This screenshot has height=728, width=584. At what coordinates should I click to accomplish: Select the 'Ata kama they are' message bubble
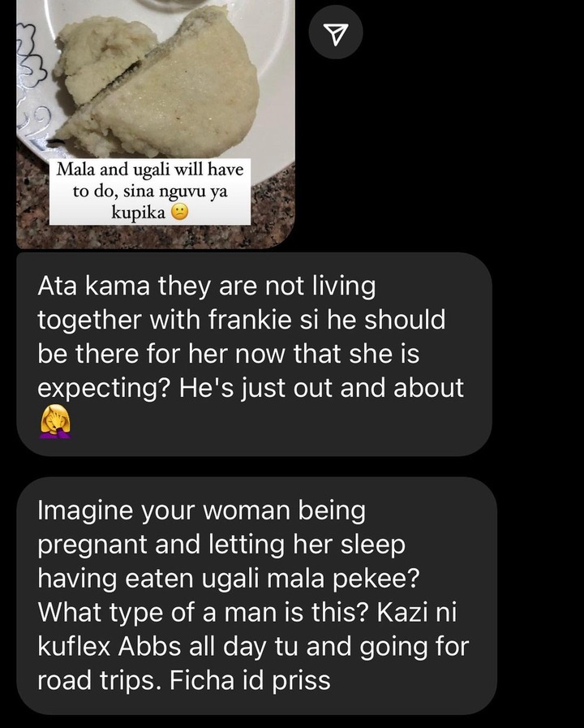254,354
